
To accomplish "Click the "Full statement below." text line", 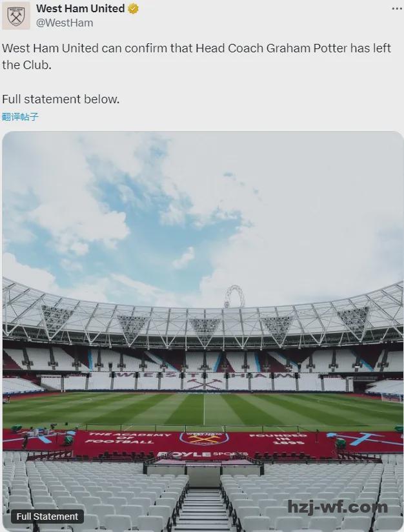I will pyautogui.click(x=61, y=99).
